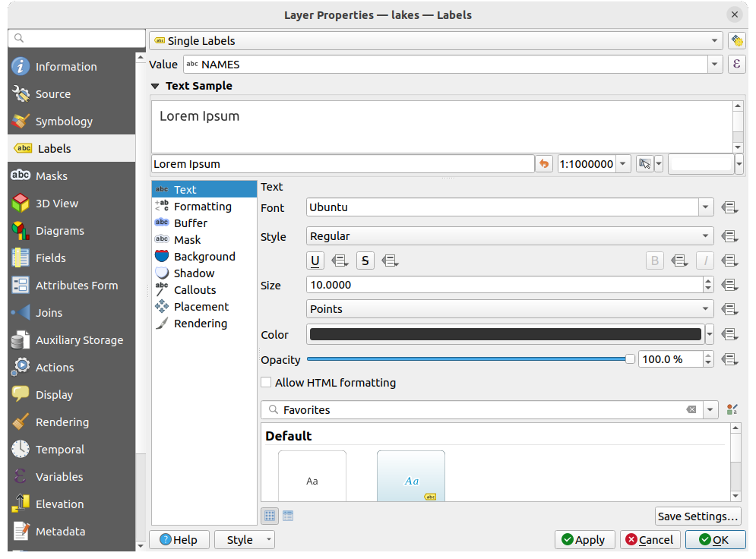Open the size unit dropdown showing Points

click(x=510, y=309)
